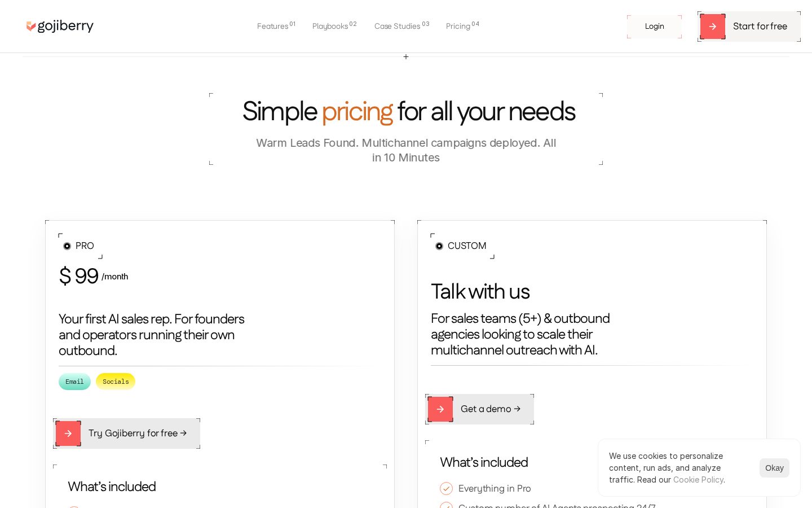
Task: Click red arrow icon on Try Gojiberry button
Action: point(68,433)
